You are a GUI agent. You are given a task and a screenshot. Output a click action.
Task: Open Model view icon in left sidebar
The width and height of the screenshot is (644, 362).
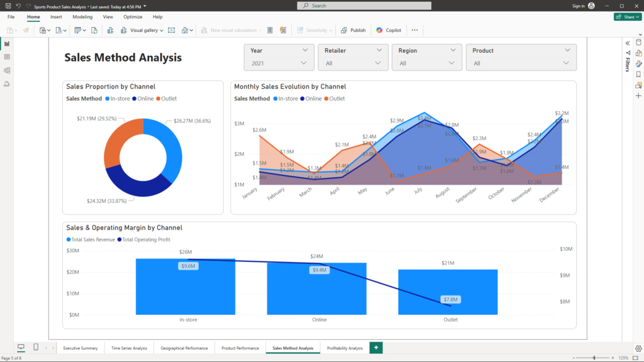point(7,70)
